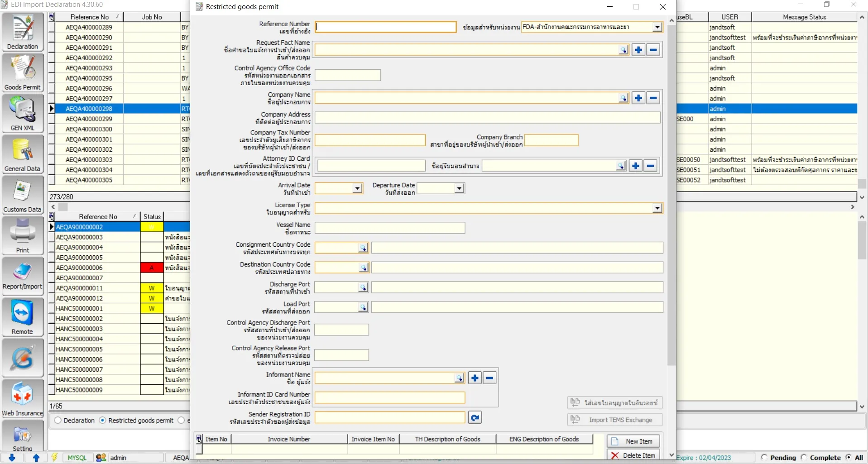868x464 pixels.
Task: Expand the License Type dropdown
Action: 657,208
